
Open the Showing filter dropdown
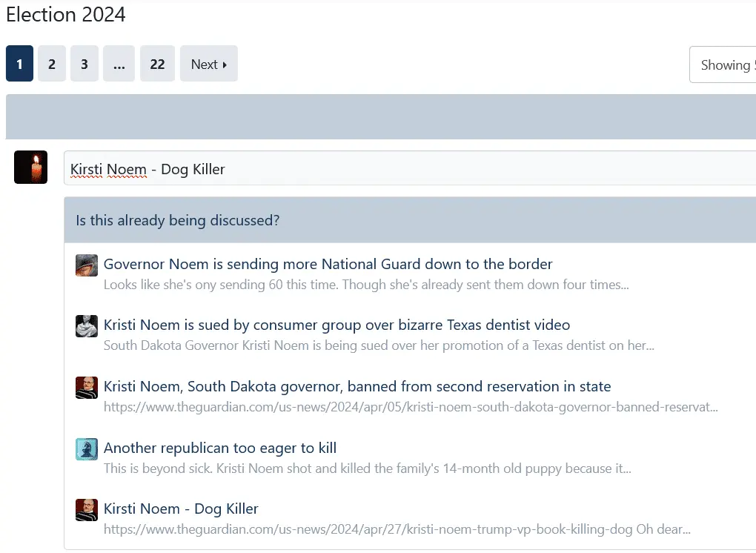[x=723, y=65]
